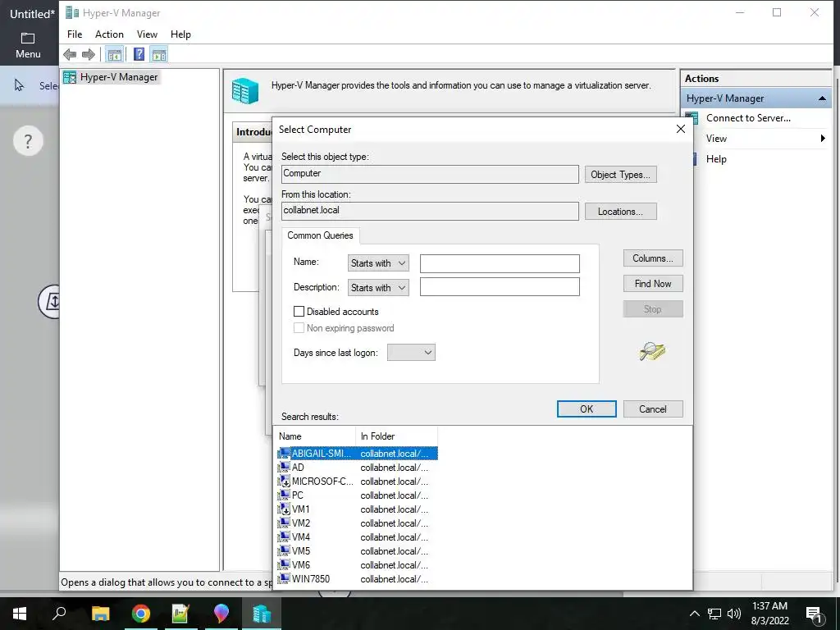Open File Explorer from the taskbar
840x630 pixels.
pyautogui.click(x=100, y=614)
